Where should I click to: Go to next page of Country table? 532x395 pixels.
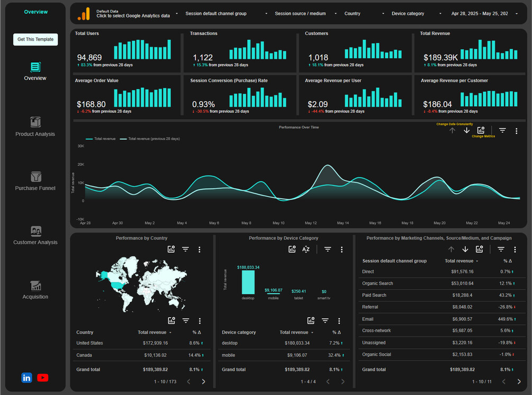pos(203,381)
